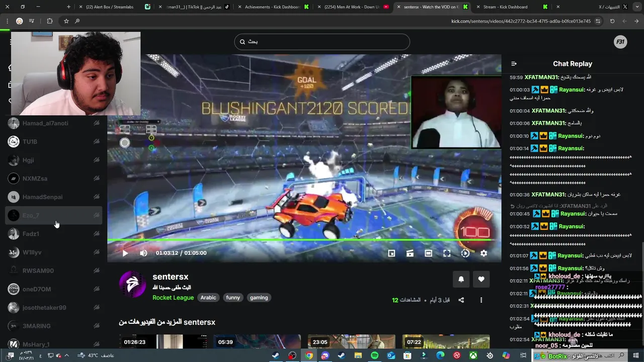Open RWSAM90 channel in sidebar
Screen dimensions: 644x362
(x=54, y=270)
